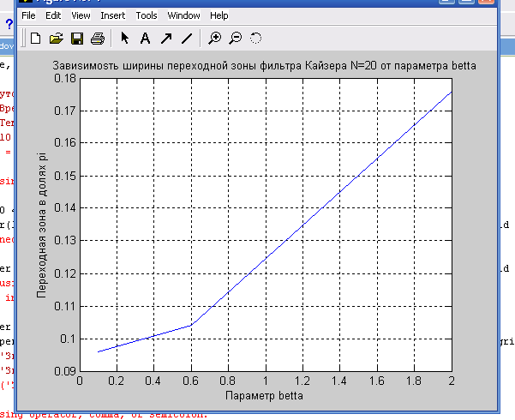Click the y-axis tick label 0.18
The image size is (515, 420).
[x=65, y=78]
